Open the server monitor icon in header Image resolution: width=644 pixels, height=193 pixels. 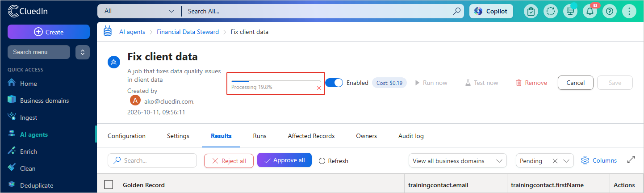click(x=570, y=11)
